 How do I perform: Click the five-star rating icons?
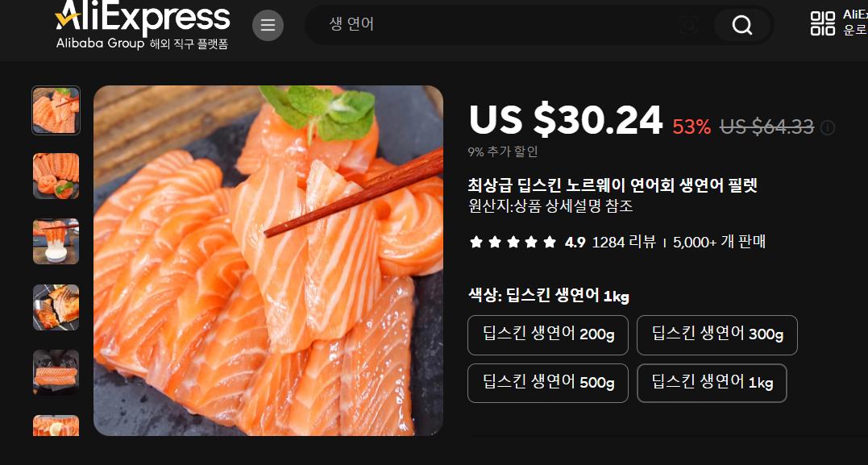513,242
